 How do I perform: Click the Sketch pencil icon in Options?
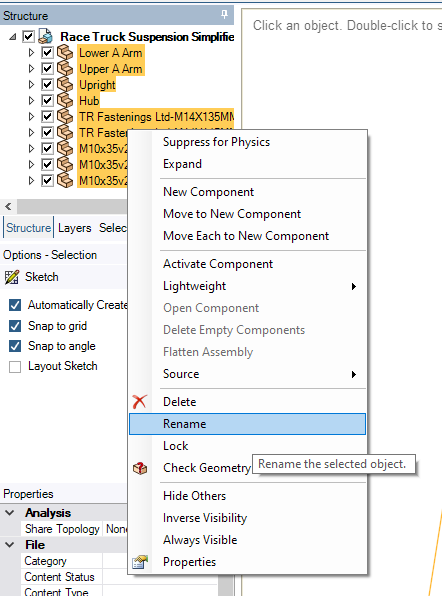click(x=11, y=277)
